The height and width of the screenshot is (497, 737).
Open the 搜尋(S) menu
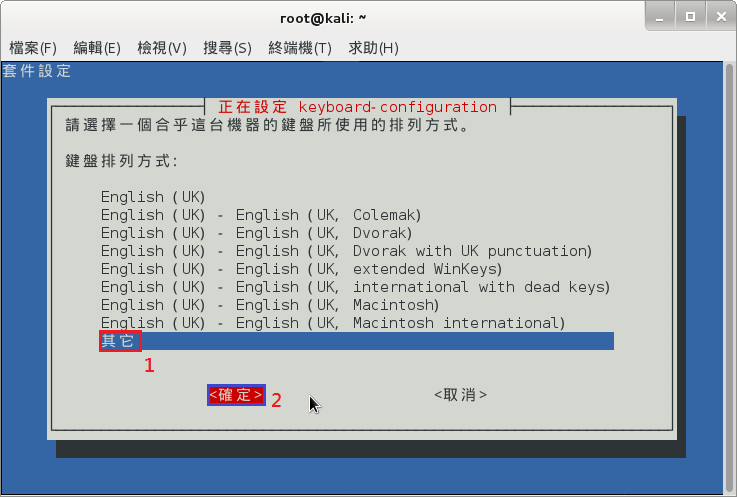point(227,48)
